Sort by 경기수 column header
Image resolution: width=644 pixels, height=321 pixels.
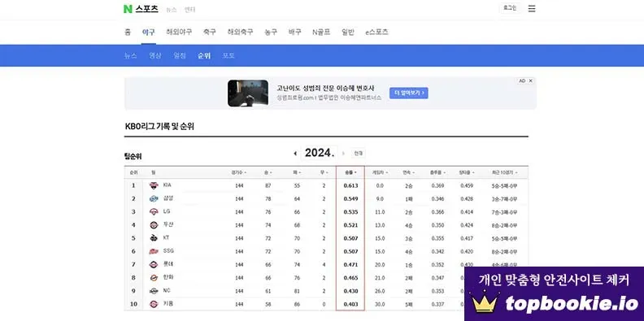(x=238, y=173)
